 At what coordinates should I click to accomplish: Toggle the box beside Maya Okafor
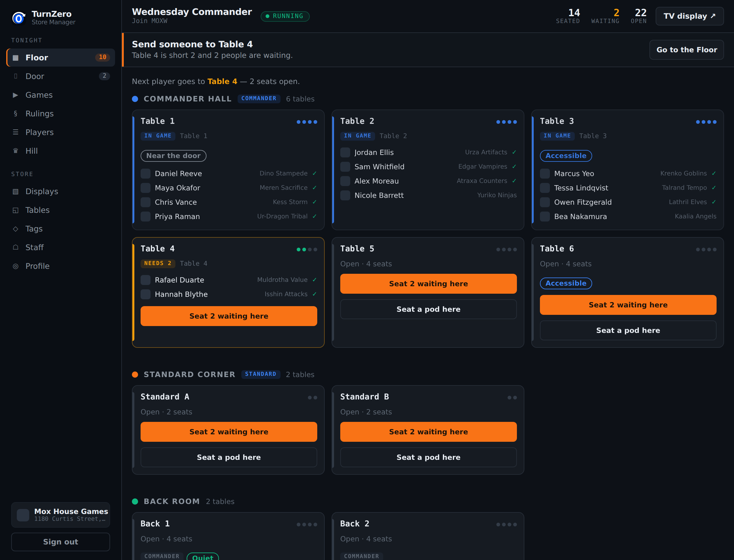tap(146, 188)
